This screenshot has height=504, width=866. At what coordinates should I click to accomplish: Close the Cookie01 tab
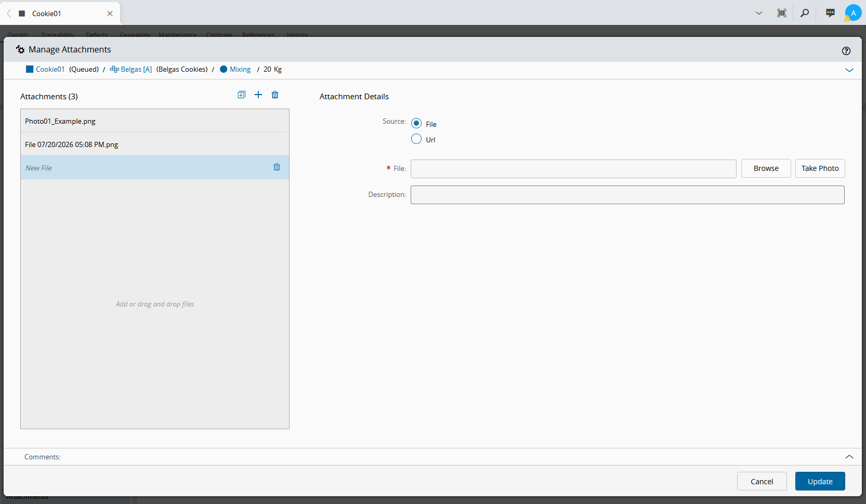click(110, 14)
